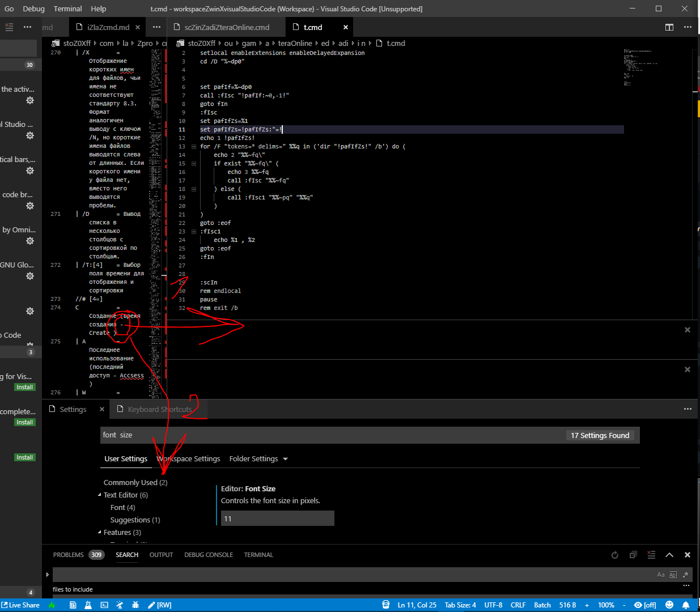Collapse all search results
700x612 pixels.
coord(633,555)
